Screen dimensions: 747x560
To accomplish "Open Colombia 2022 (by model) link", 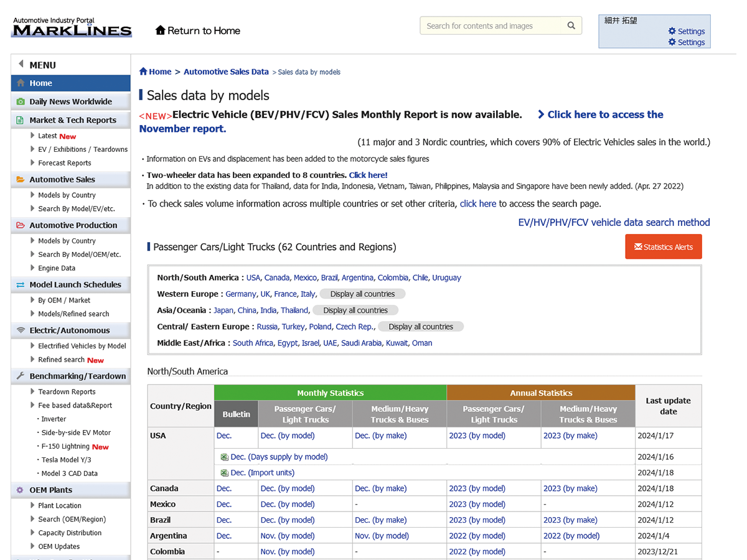I will click(x=477, y=551).
